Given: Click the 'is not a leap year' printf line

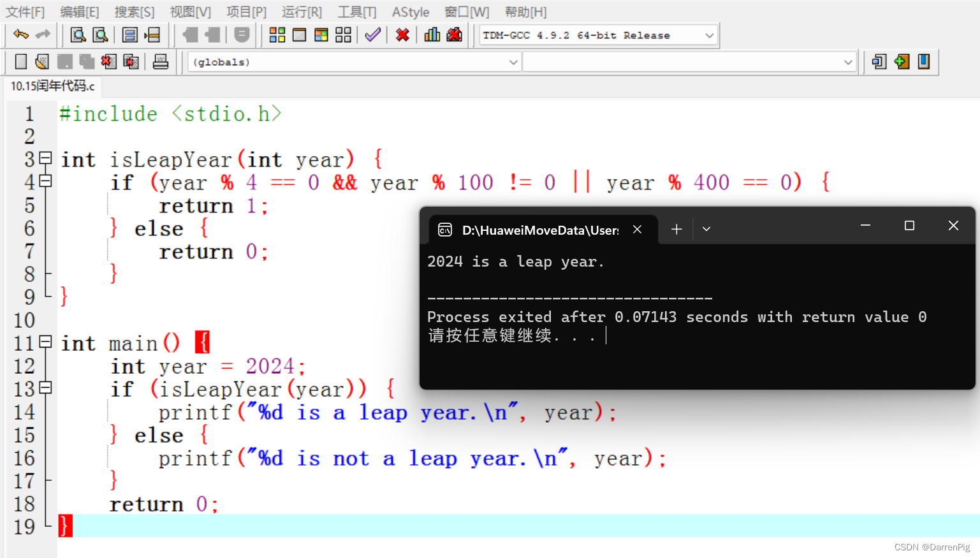Looking at the screenshot, I should [x=413, y=458].
